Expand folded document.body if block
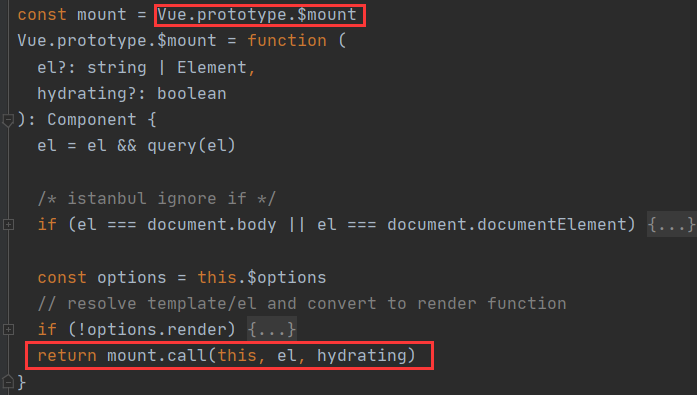Image resolution: width=697 pixels, height=395 pixels. click(8, 224)
